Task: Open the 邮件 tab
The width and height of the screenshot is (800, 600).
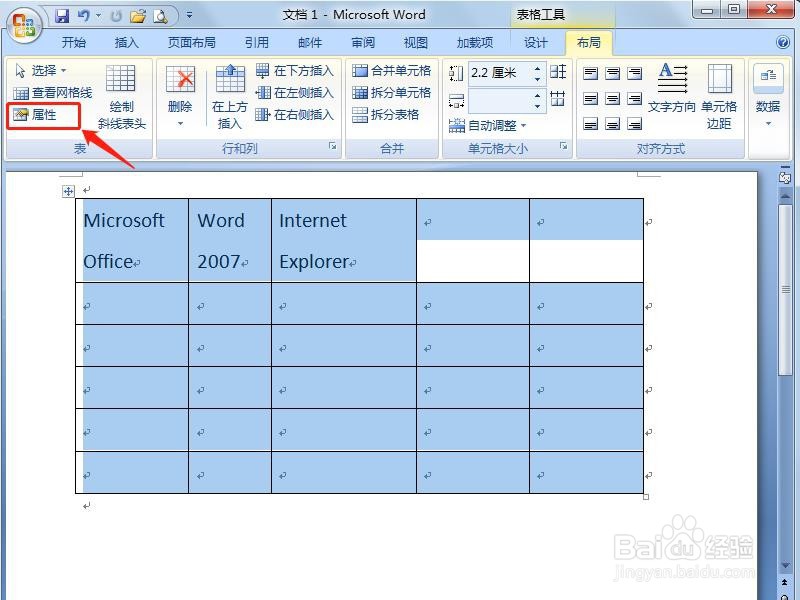Action: 310,42
